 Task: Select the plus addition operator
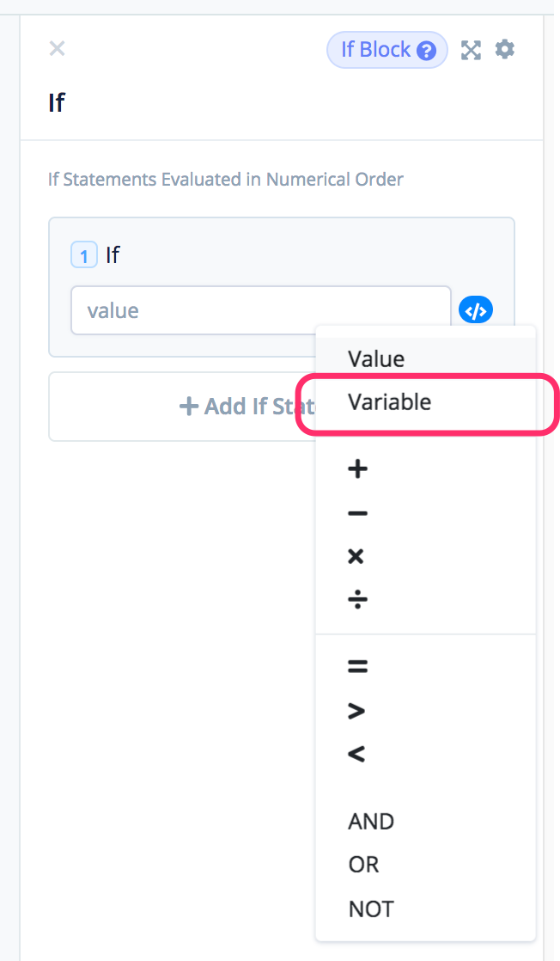(x=357, y=469)
